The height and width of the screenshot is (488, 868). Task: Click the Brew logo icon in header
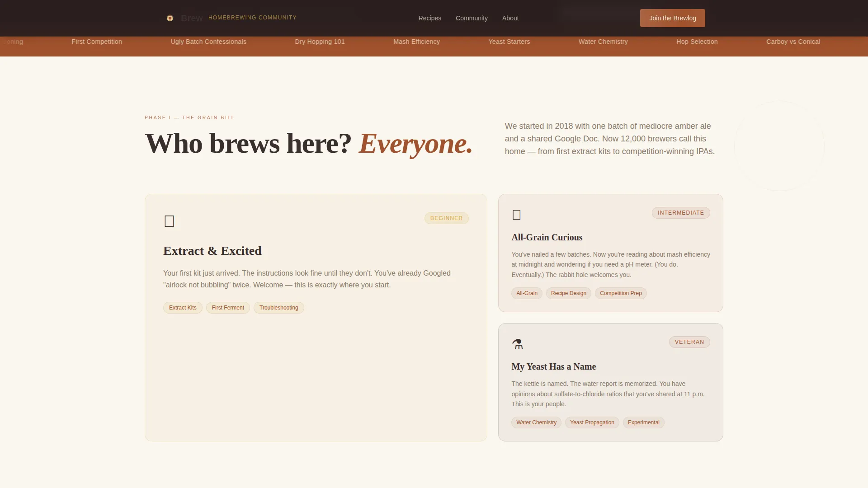coord(170,18)
